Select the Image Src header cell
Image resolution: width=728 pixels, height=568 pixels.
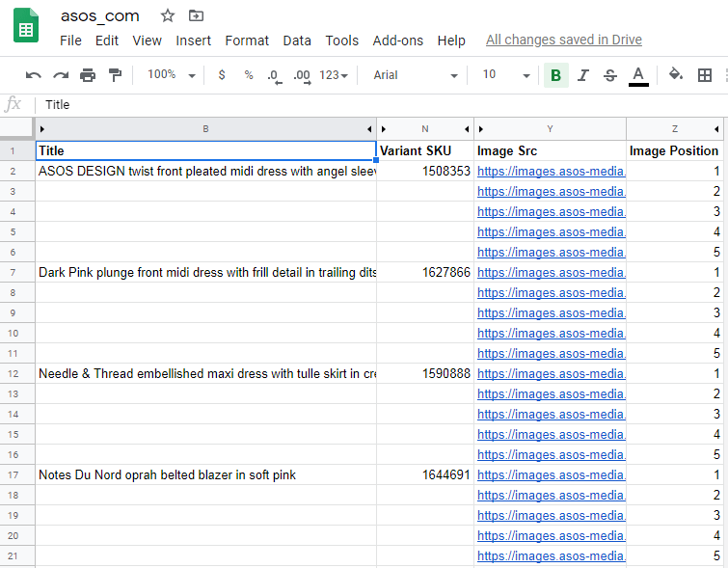point(550,151)
